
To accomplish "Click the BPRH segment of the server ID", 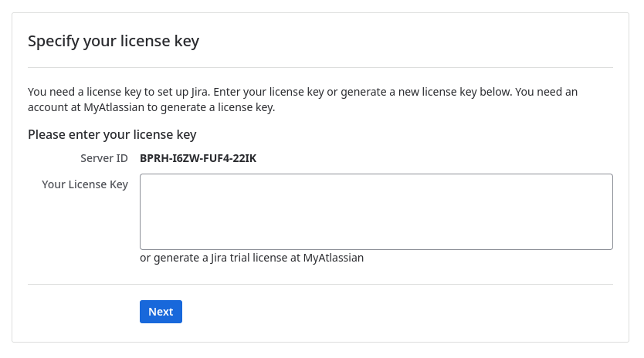I will pyautogui.click(x=153, y=158).
